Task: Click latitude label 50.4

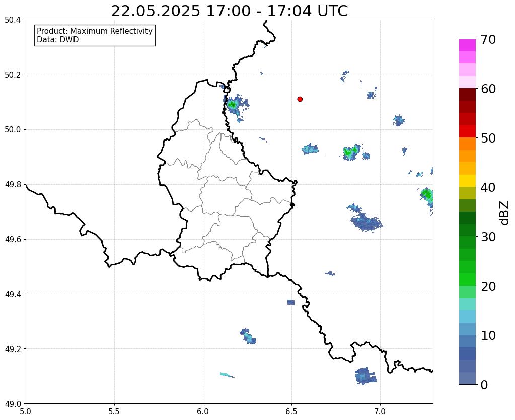Action: point(13,20)
